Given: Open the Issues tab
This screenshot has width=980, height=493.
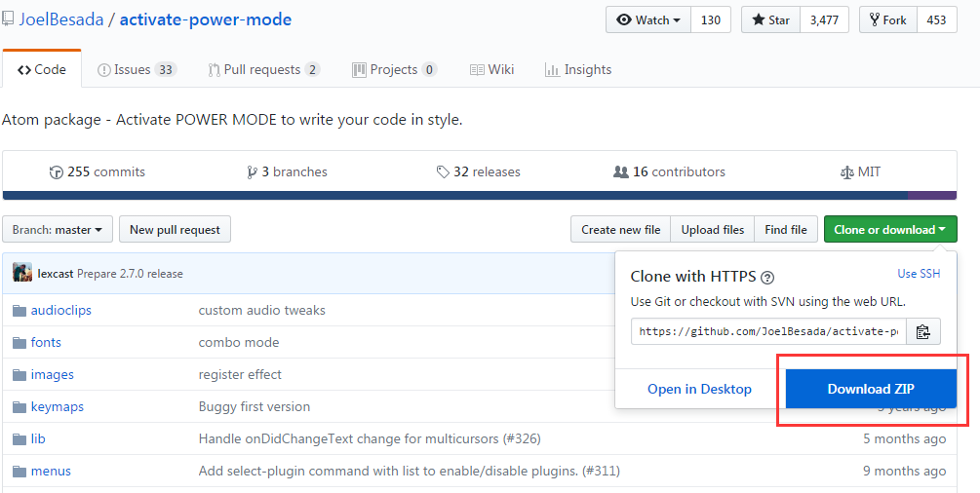Looking at the screenshot, I should pos(137,69).
